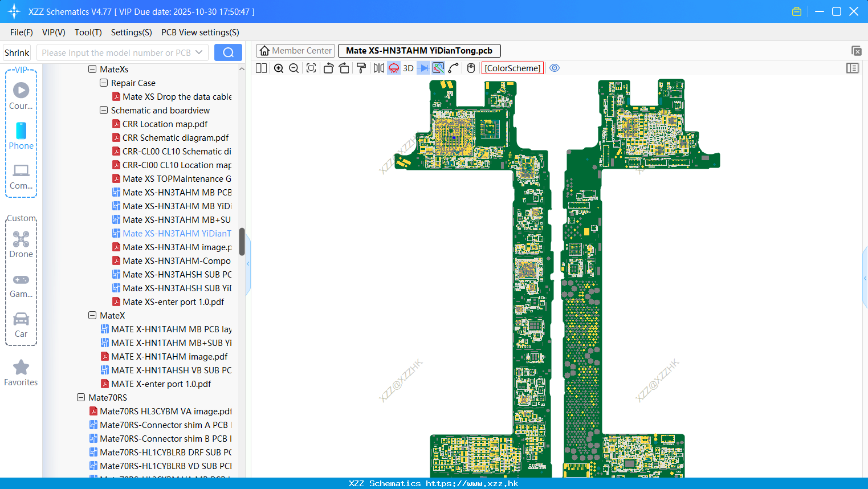The width and height of the screenshot is (868, 489).
Task: Select Mate XS-HN3TAHSH SUB PCB entry
Action: coord(172,274)
